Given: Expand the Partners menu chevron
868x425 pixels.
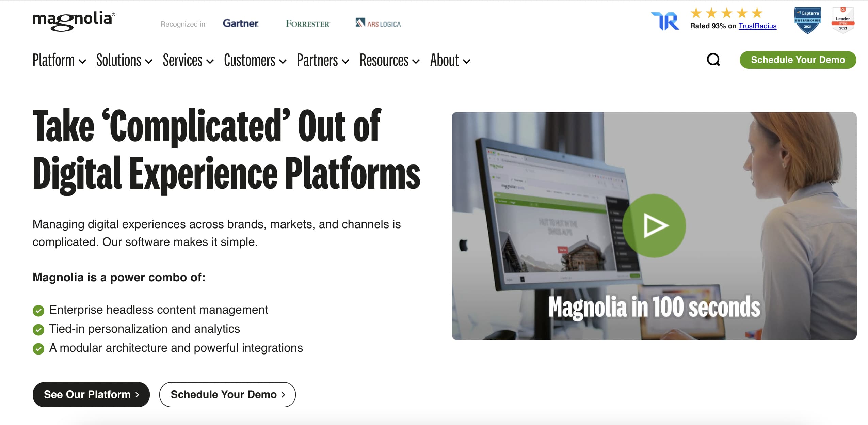Looking at the screenshot, I should click(345, 62).
